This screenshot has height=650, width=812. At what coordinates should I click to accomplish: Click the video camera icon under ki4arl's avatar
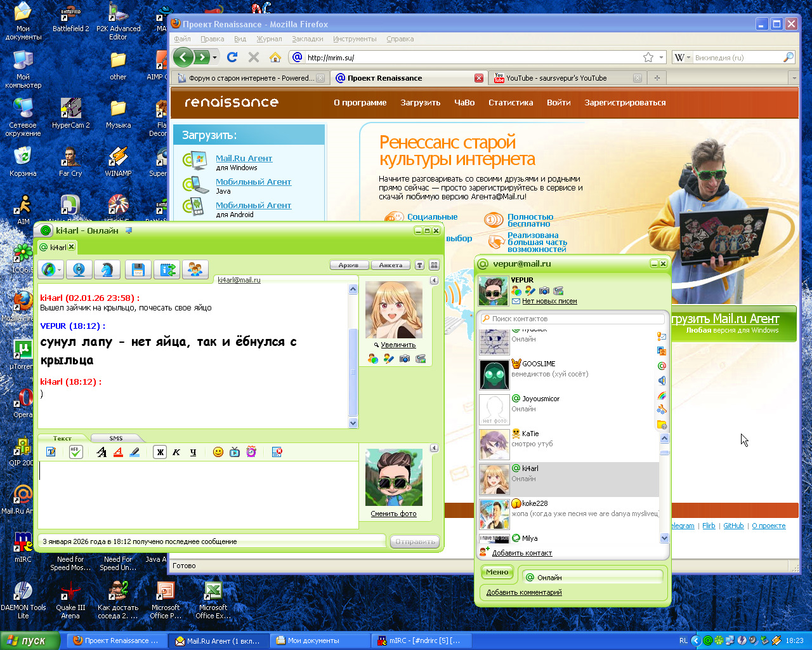(420, 359)
